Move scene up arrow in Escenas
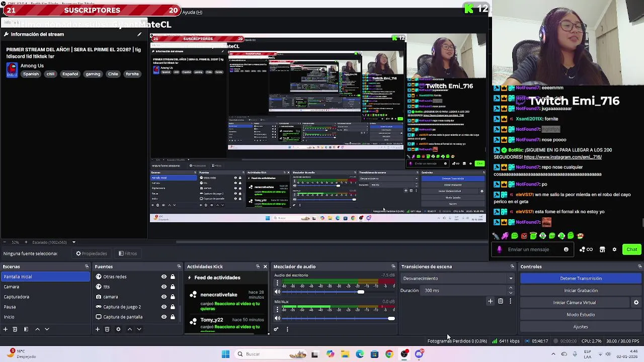644x362 pixels. (x=37, y=329)
